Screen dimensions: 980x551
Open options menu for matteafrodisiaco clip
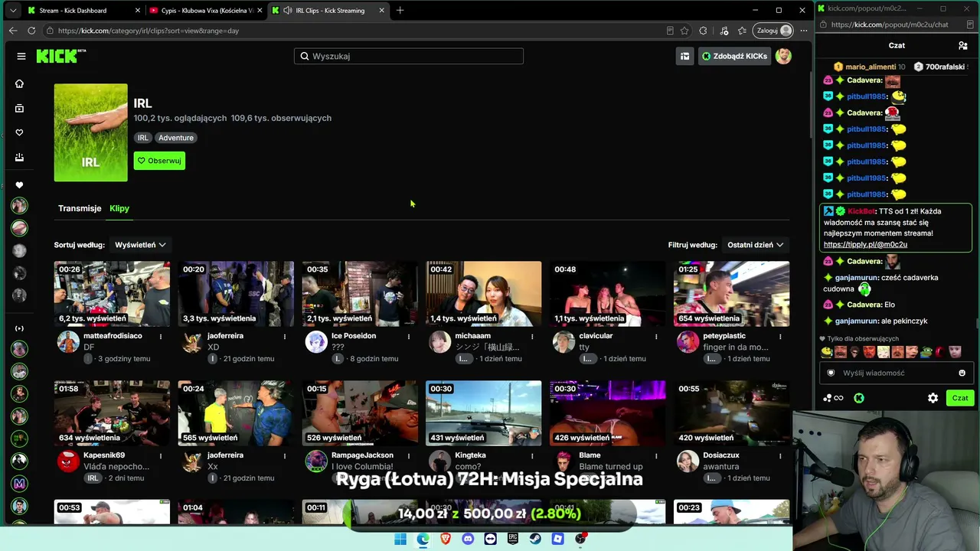click(161, 336)
